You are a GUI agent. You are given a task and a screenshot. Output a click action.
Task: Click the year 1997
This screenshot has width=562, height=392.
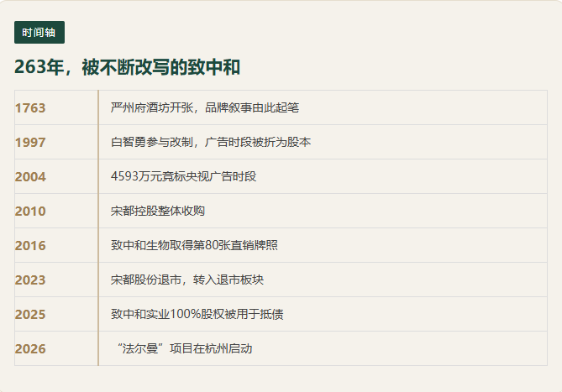30,142
